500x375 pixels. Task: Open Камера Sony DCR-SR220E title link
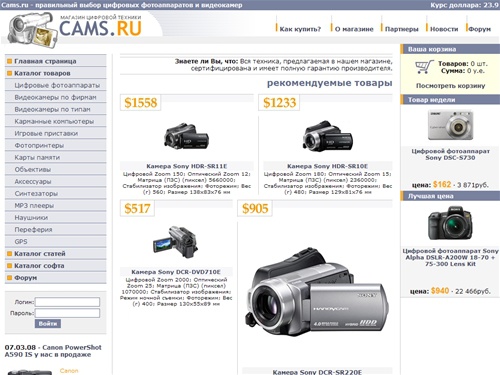[317, 372]
